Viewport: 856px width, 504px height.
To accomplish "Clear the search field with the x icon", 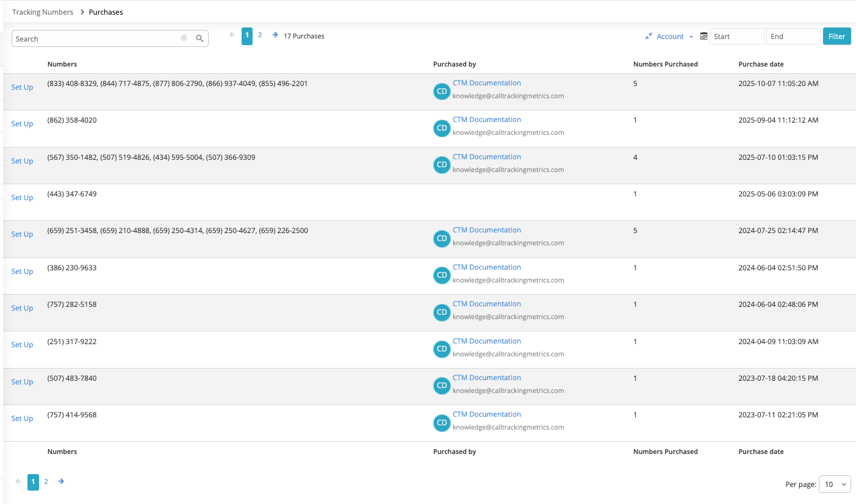I will 184,38.
